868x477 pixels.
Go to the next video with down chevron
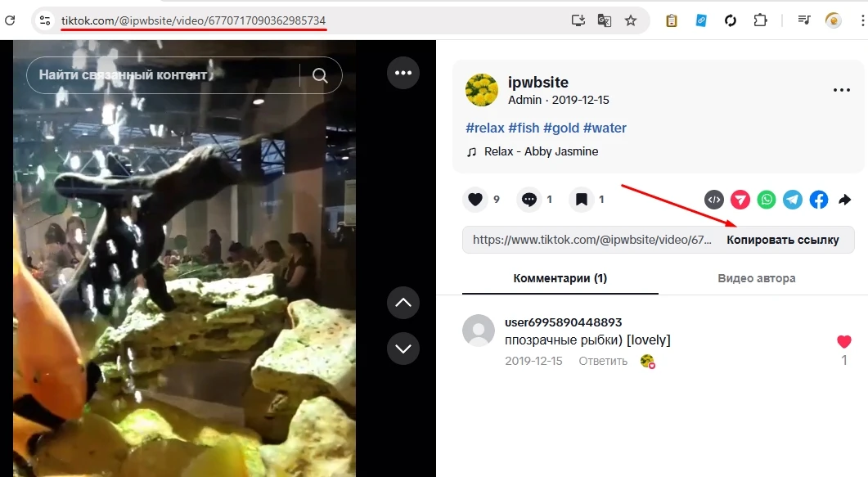(x=403, y=349)
